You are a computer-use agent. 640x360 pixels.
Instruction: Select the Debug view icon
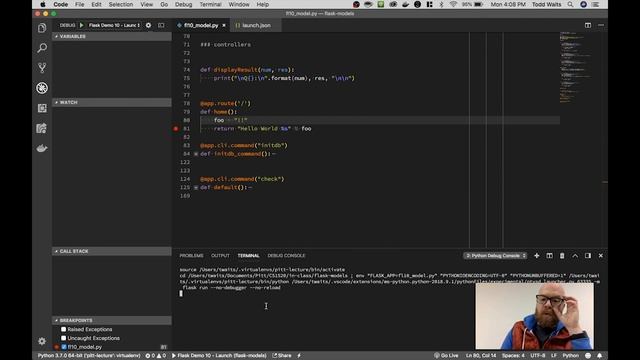coord(42,88)
